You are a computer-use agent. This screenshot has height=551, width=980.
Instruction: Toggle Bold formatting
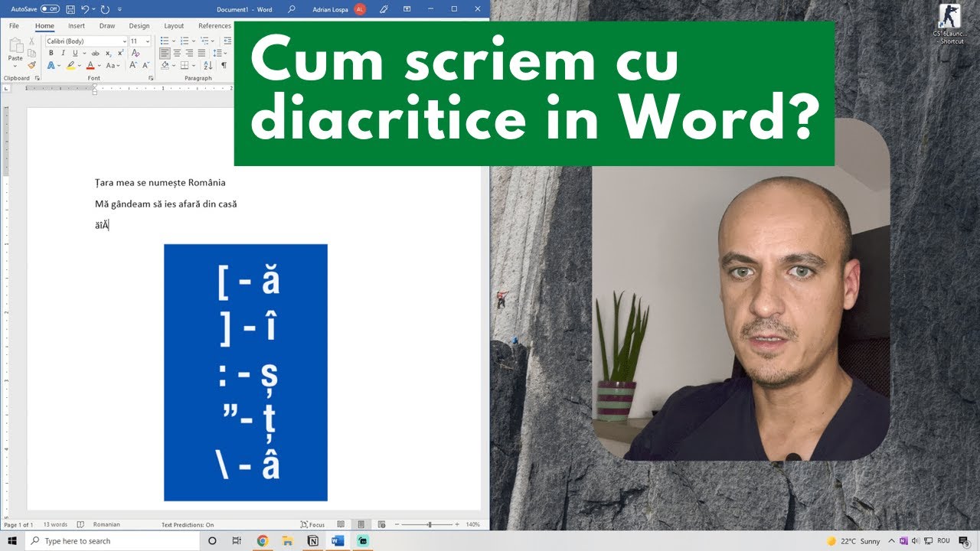pyautogui.click(x=51, y=53)
